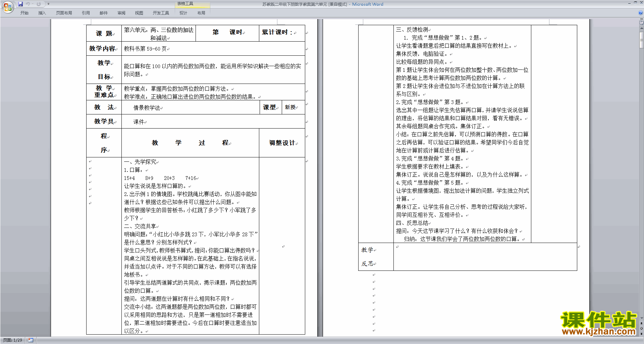Viewport: 644px width, 344px height.
Task: Click the Previous Page double-arrow button
Action: pos(642,324)
